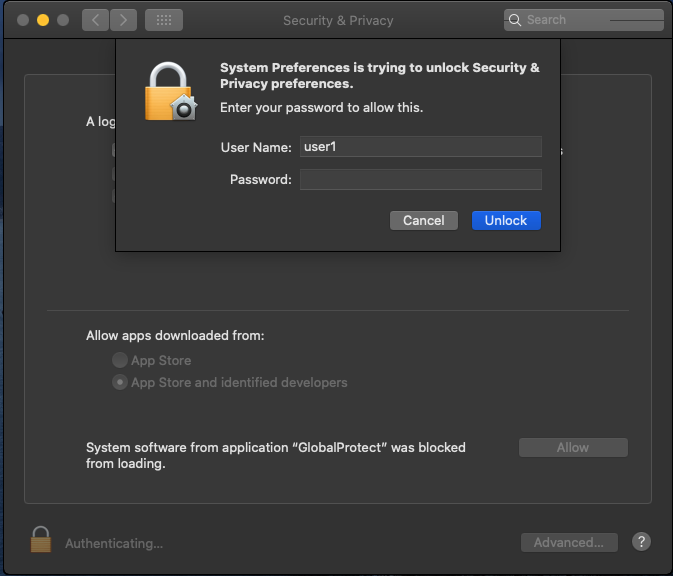Screen dimensions: 673x576
Task: Close the Security & Privacy window
Action: [x=21, y=20]
